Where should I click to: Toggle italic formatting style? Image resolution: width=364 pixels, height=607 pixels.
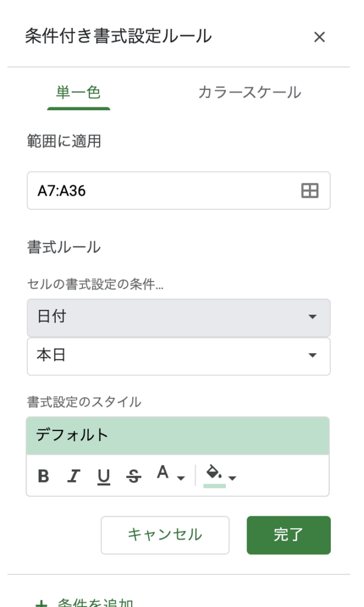point(74,476)
